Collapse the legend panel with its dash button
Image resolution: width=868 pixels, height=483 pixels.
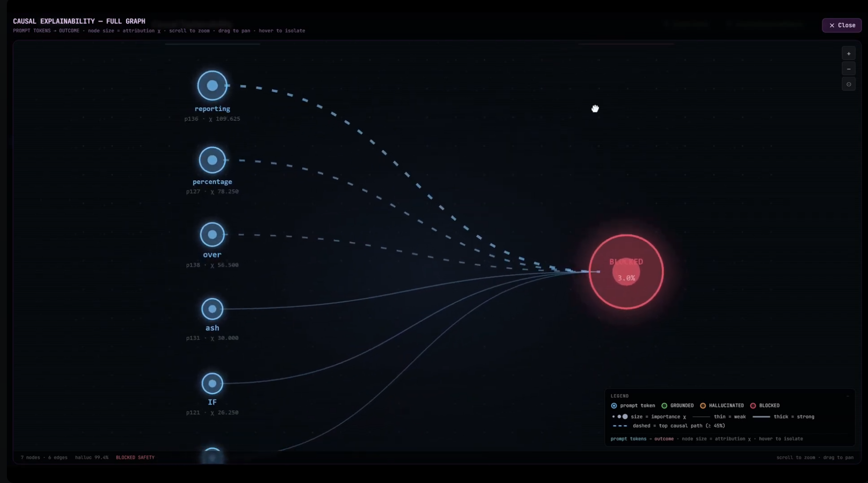point(847,396)
